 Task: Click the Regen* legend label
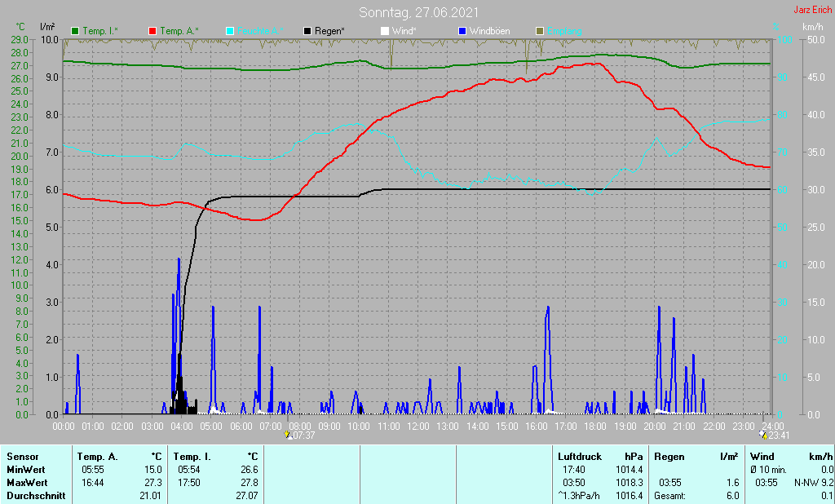329,32
